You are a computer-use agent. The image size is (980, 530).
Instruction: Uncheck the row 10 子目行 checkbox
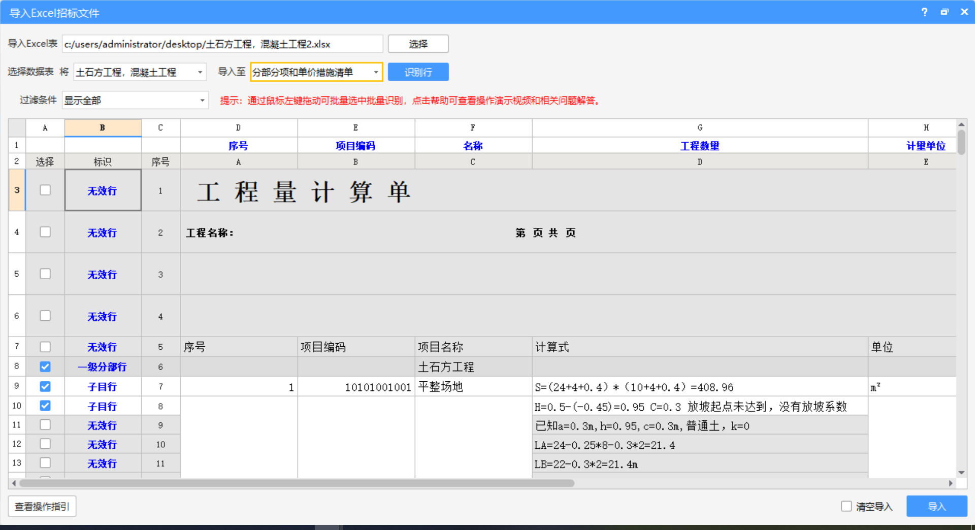pyautogui.click(x=45, y=406)
